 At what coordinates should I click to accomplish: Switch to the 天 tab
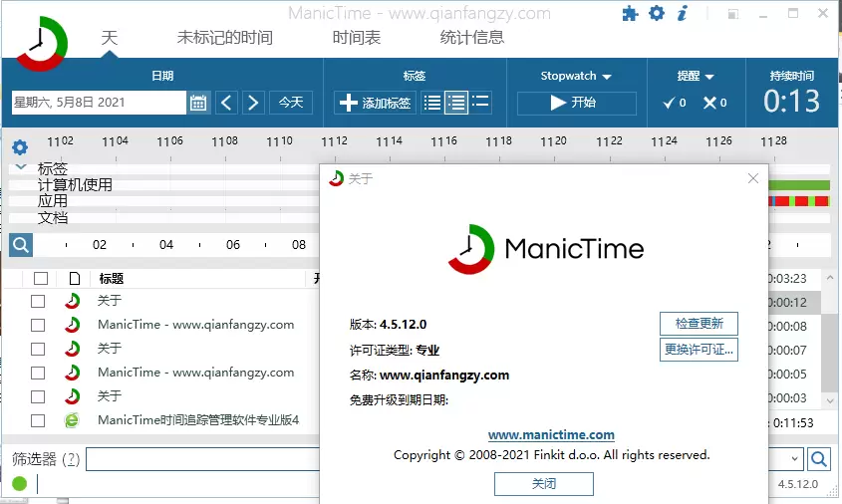click(109, 38)
